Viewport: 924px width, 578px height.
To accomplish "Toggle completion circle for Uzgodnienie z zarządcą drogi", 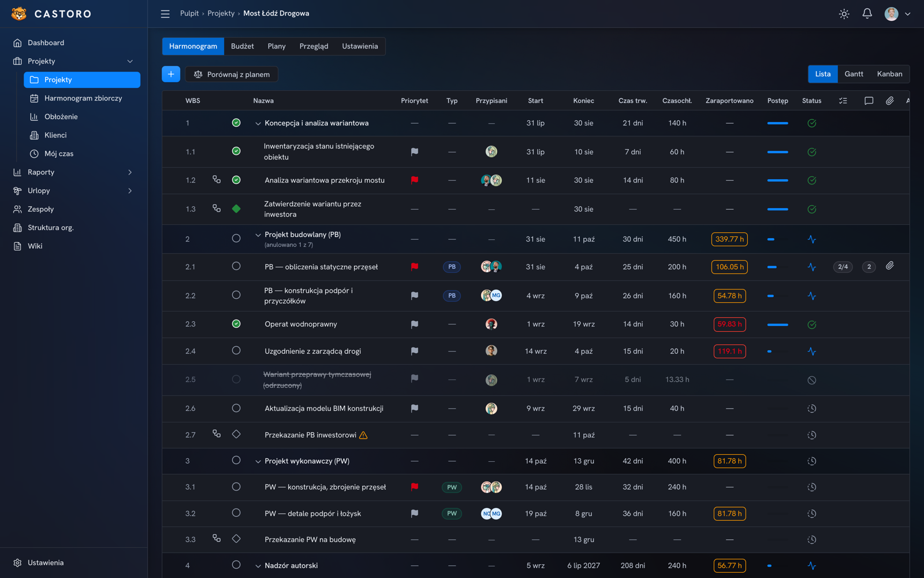I will tap(236, 351).
